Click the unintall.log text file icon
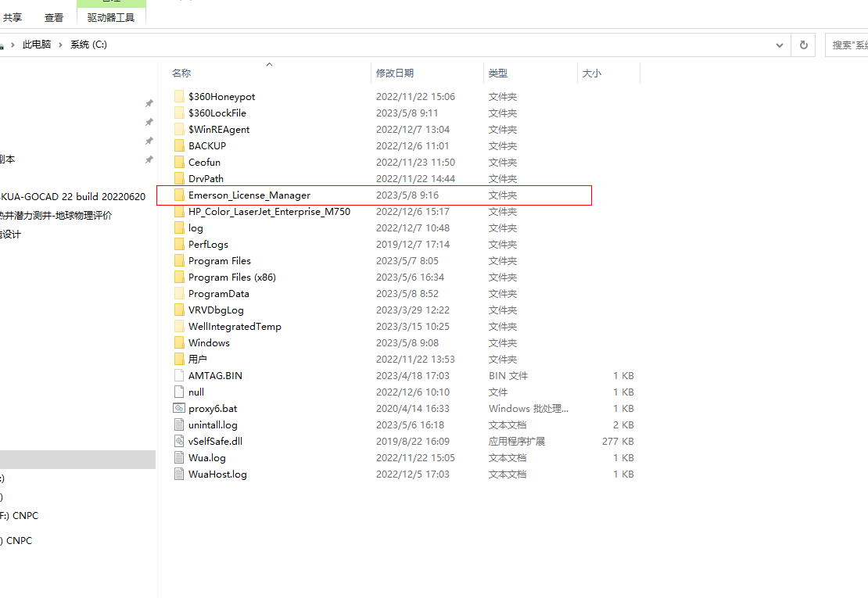 pyautogui.click(x=179, y=425)
